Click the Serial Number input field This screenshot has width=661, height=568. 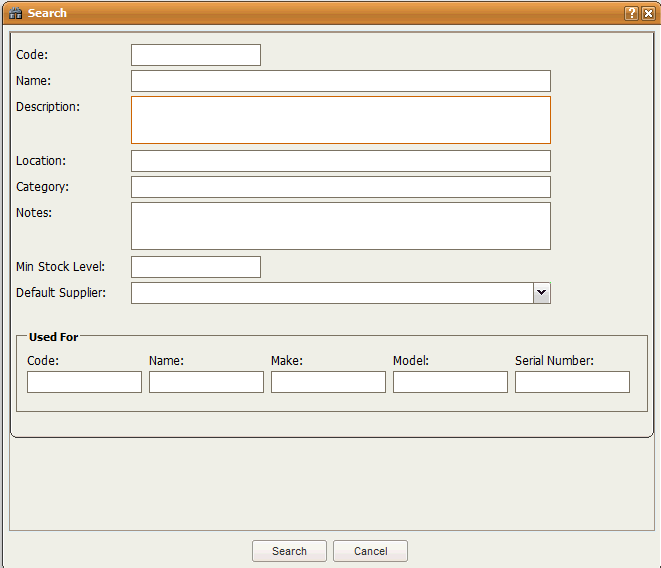click(x=572, y=382)
